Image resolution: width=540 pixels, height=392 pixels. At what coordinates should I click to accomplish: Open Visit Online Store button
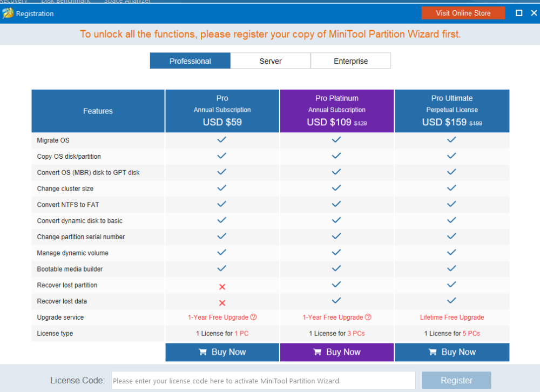463,13
